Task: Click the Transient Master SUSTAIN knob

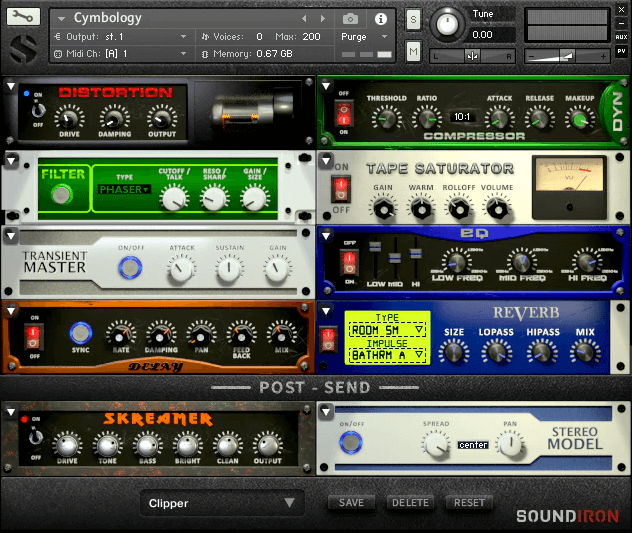Action: click(229, 269)
